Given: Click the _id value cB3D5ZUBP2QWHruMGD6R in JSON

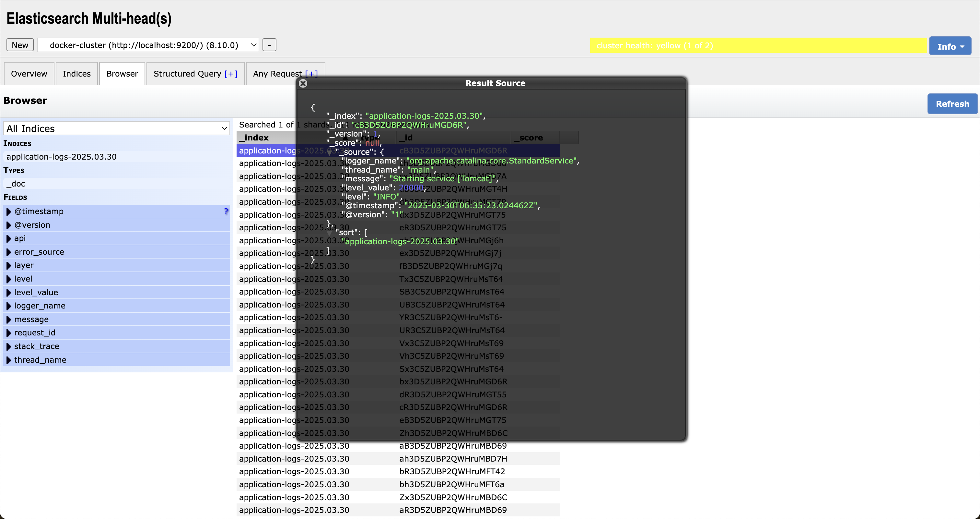Looking at the screenshot, I should pyautogui.click(x=409, y=125).
